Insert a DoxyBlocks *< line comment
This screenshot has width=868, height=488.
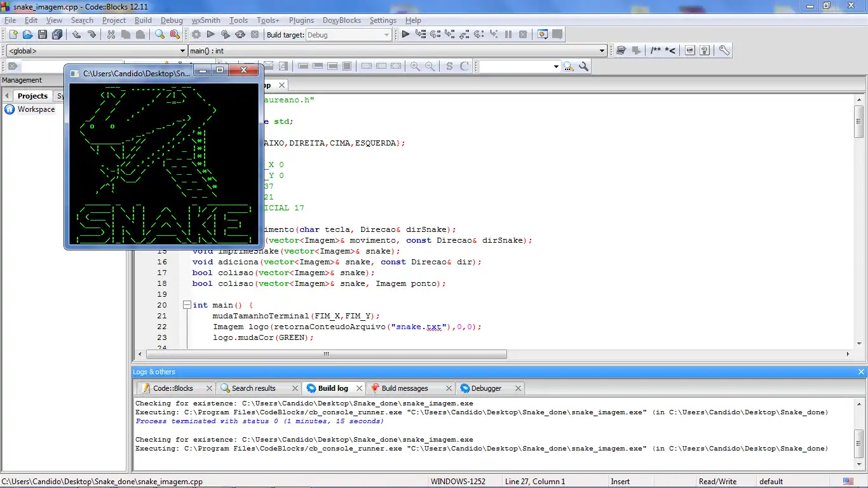pos(670,50)
